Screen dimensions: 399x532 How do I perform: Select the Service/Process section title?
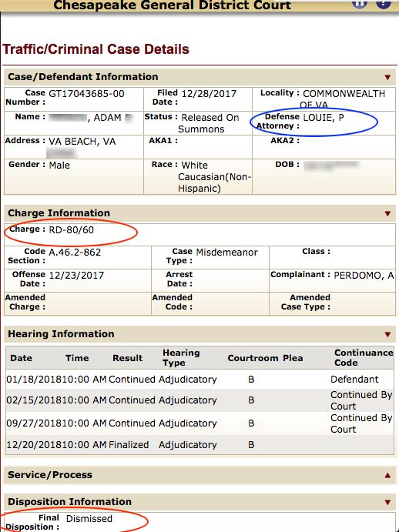pyautogui.click(x=50, y=475)
